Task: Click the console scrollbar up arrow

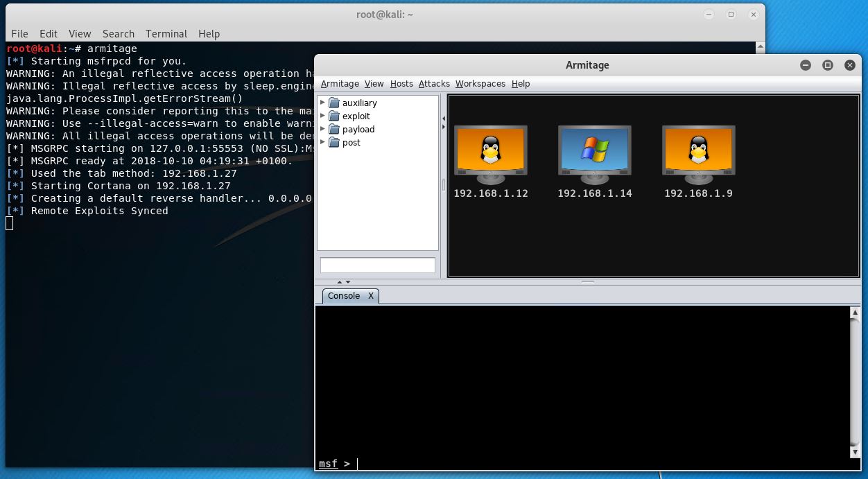Action: (855, 313)
